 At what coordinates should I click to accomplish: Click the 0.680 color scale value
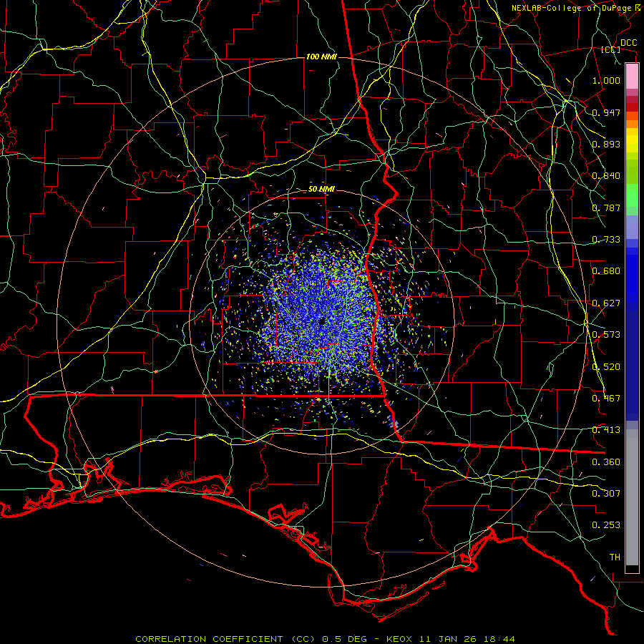[x=606, y=271]
